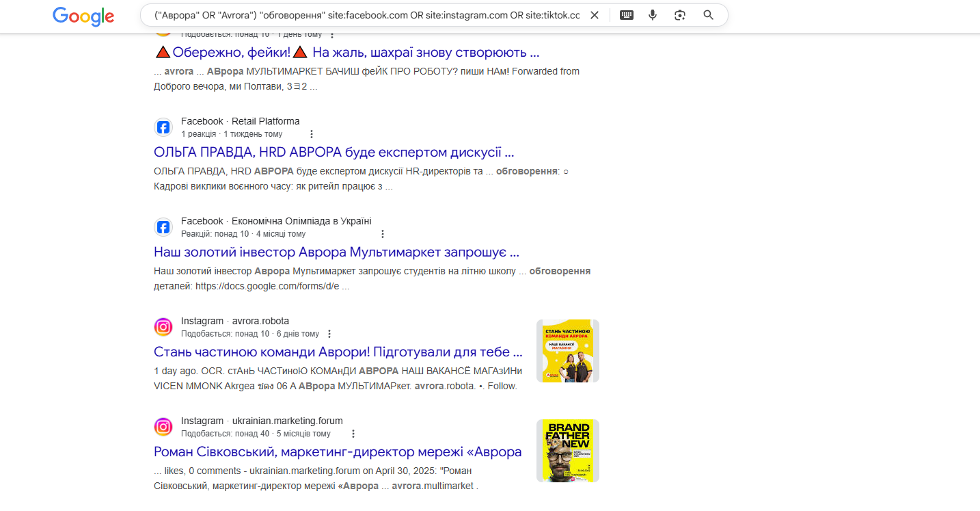Start voice search with the microphone icon

(653, 15)
